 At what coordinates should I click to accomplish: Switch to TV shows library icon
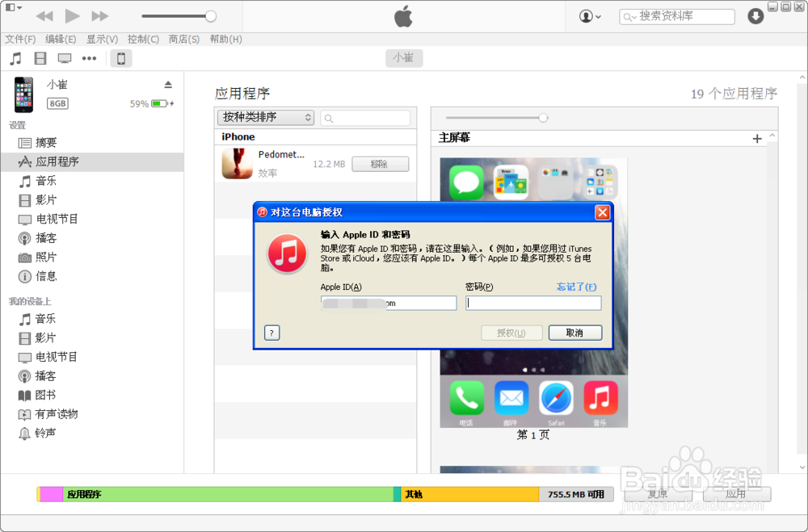pyautogui.click(x=65, y=58)
